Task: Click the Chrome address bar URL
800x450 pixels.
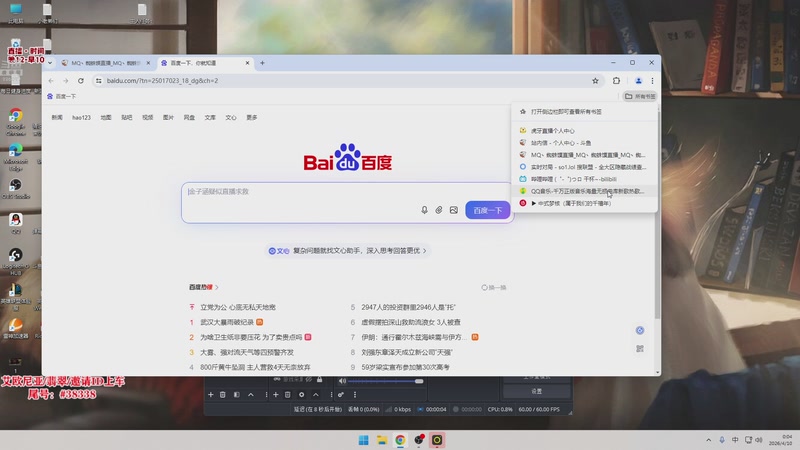Action: click(x=162, y=81)
